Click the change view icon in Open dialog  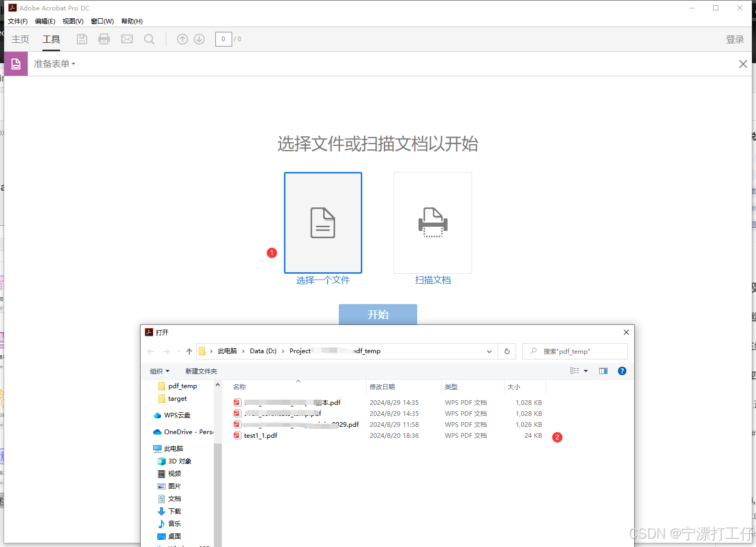click(x=575, y=371)
